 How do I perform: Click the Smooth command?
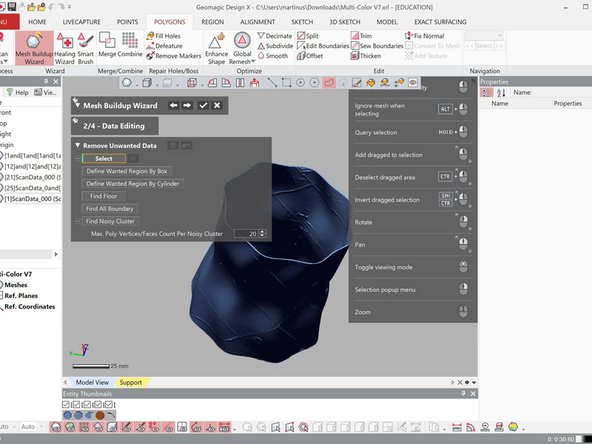(273, 56)
